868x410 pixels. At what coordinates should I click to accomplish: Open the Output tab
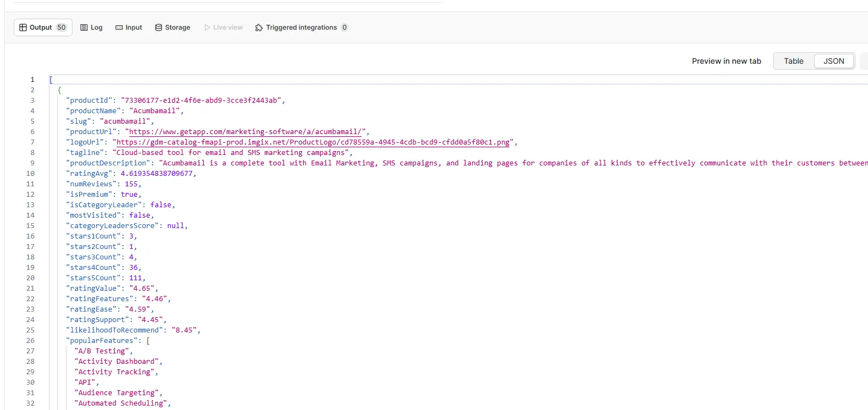pos(43,27)
